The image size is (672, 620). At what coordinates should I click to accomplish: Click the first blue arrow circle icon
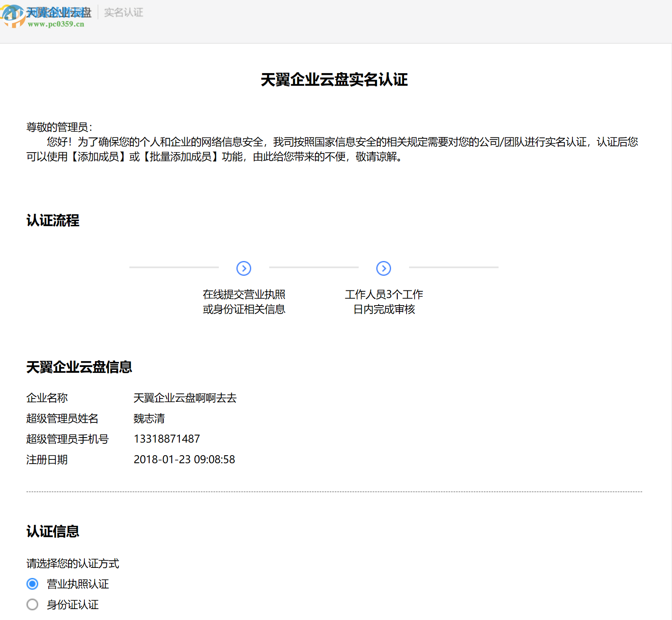243,269
